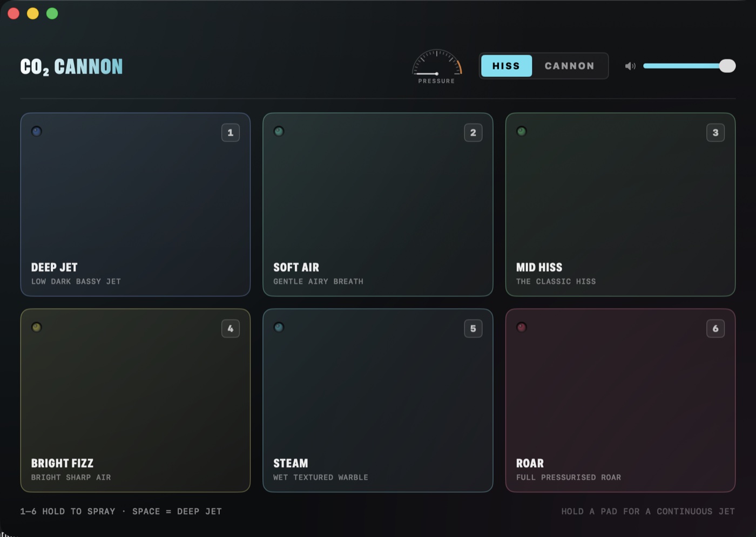The height and width of the screenshot is (537, 756).
Task: Set volume via the slider track
Action: (x=689, y=66)
